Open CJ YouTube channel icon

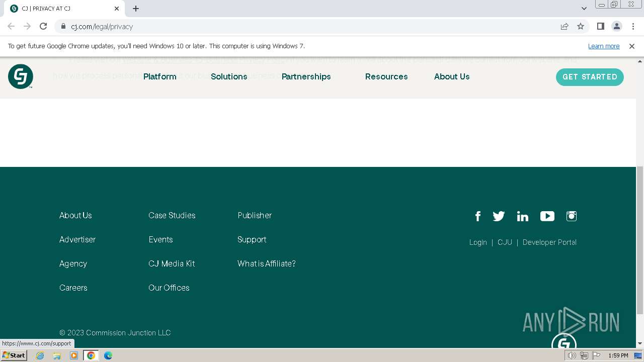tap(547, 216)
